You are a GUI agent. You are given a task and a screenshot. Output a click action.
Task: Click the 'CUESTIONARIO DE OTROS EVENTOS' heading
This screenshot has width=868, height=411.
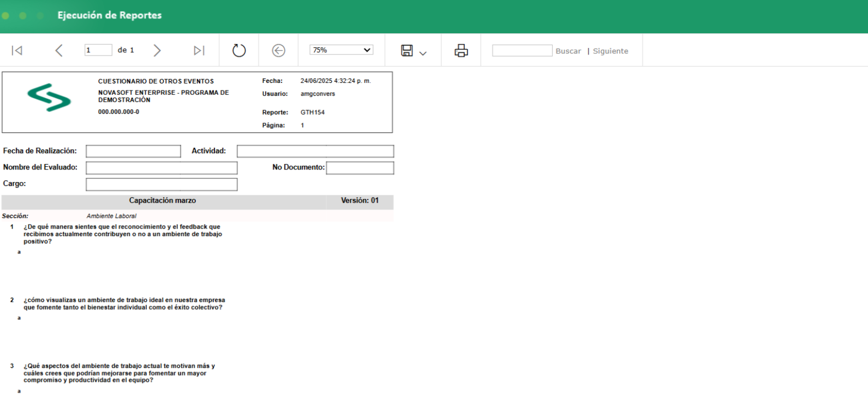pos(156,81)
